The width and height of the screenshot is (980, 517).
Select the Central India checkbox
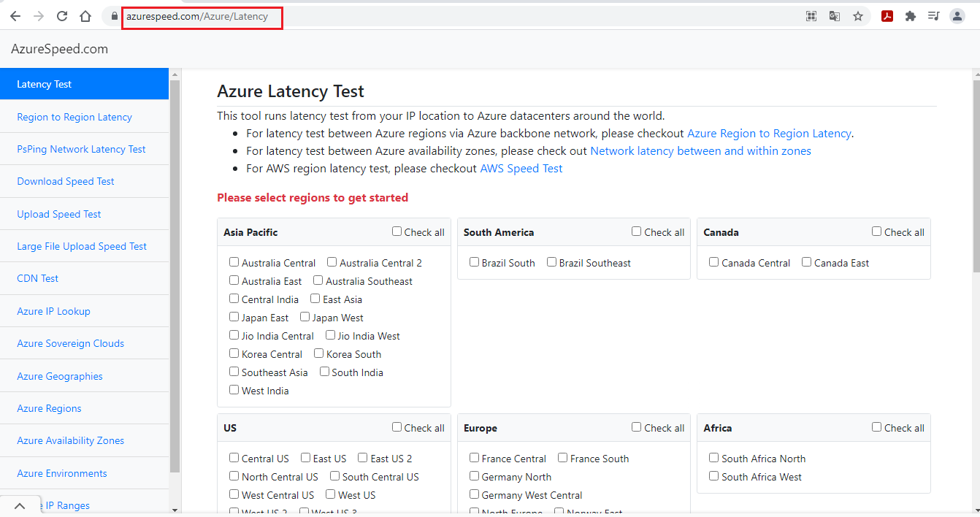(x=234, y=299)
